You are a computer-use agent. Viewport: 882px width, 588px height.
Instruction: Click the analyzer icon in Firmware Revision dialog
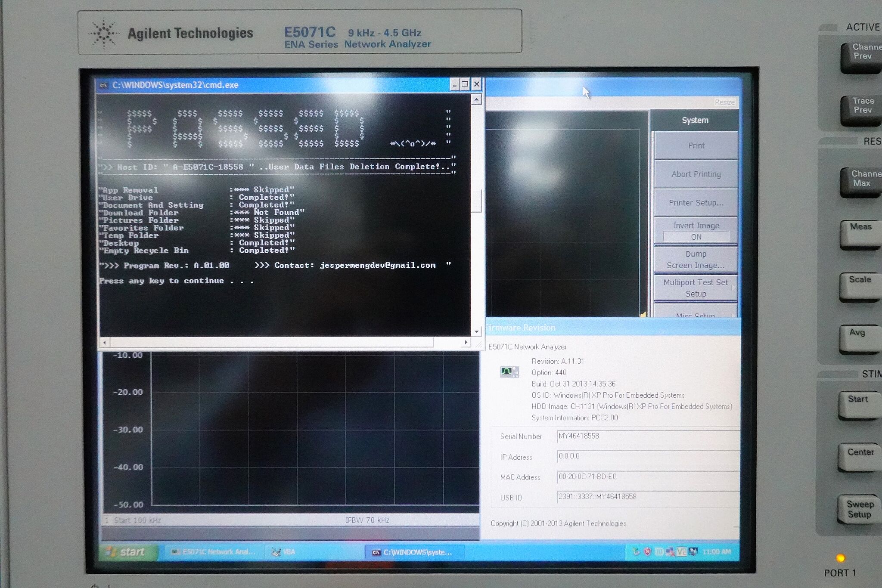point(509,371)
